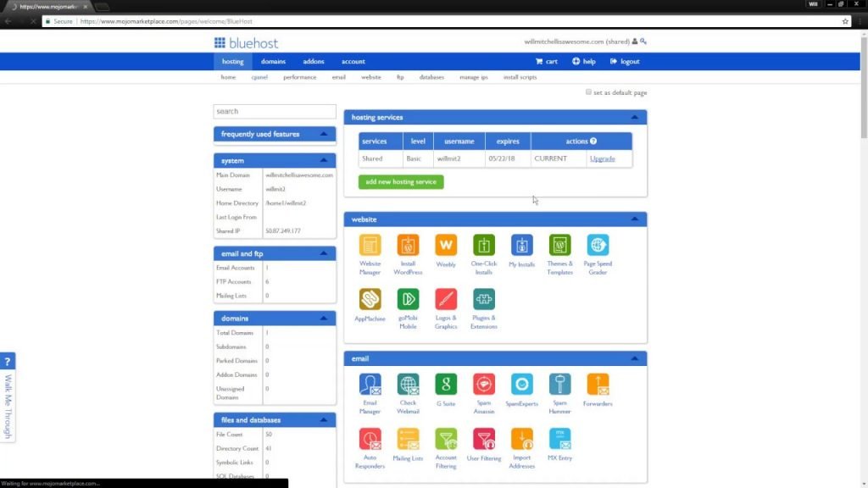Open the Email Manager icon
The image size is (868, 488).
point(370,384)
